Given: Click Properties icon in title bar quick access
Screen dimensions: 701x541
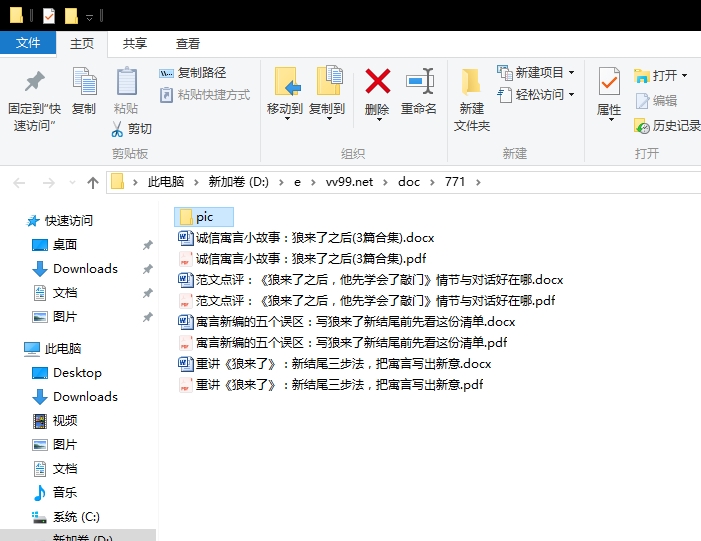Looking at the screenshot, I should [48, 16].
